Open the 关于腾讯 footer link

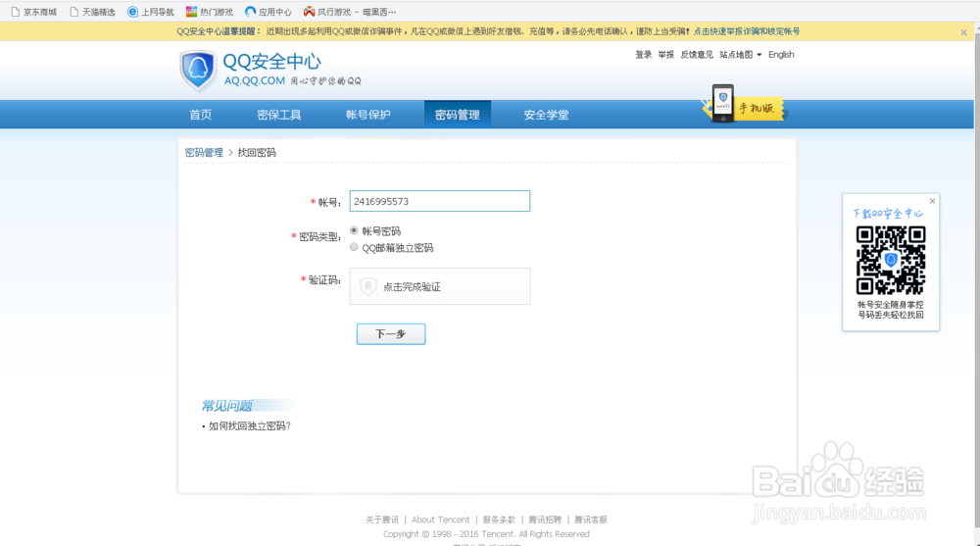(382, 520)
